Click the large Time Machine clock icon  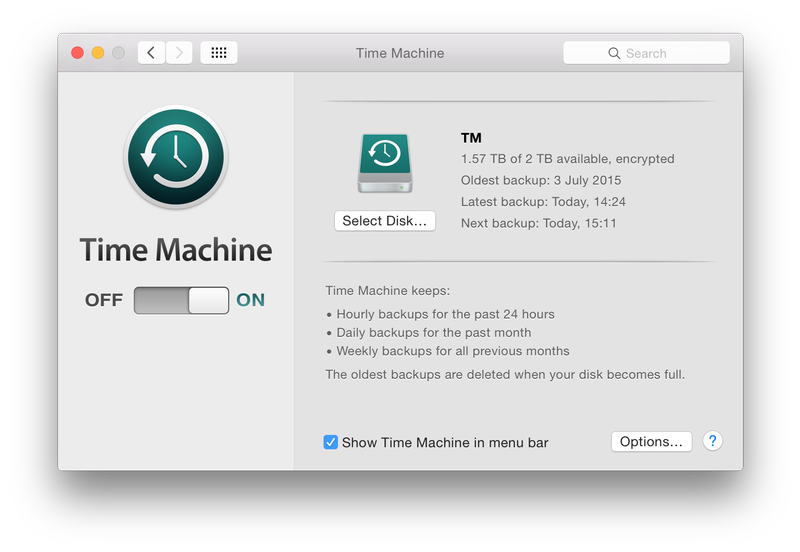coord(176,159)
